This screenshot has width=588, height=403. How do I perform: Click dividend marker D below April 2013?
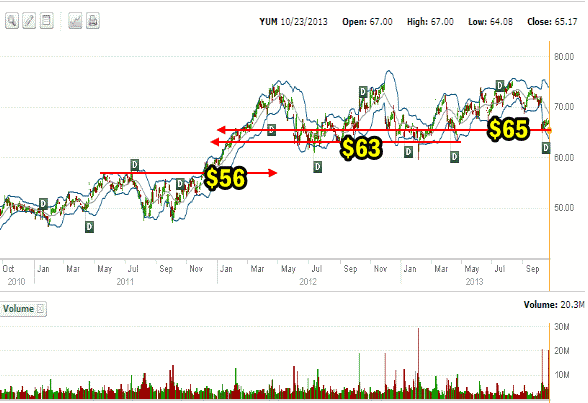tap(454, 157)
